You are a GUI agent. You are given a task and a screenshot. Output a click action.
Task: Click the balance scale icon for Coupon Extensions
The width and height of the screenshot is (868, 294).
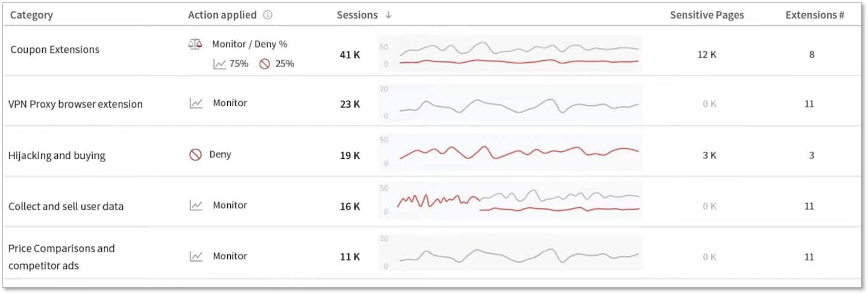pos(195,45)
